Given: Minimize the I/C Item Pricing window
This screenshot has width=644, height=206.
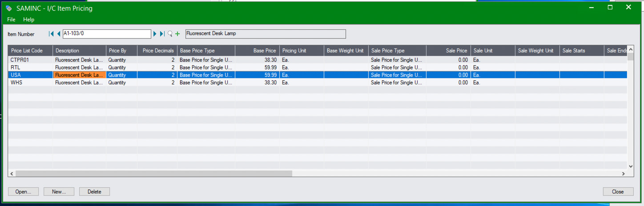Looking at the screenshot, I should pos(592,8).
